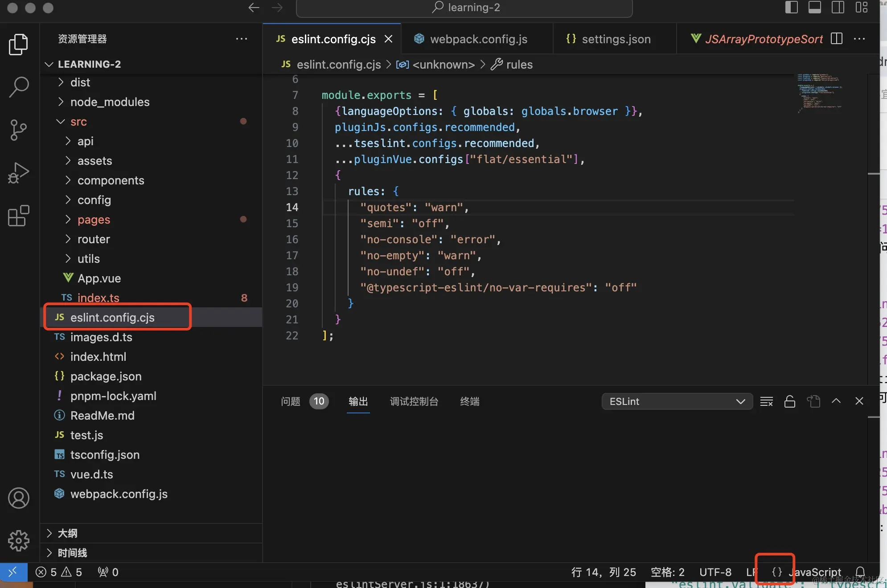Click the learning-2 command center search box
Screen dimensions: 887x588
click(464, 8)
